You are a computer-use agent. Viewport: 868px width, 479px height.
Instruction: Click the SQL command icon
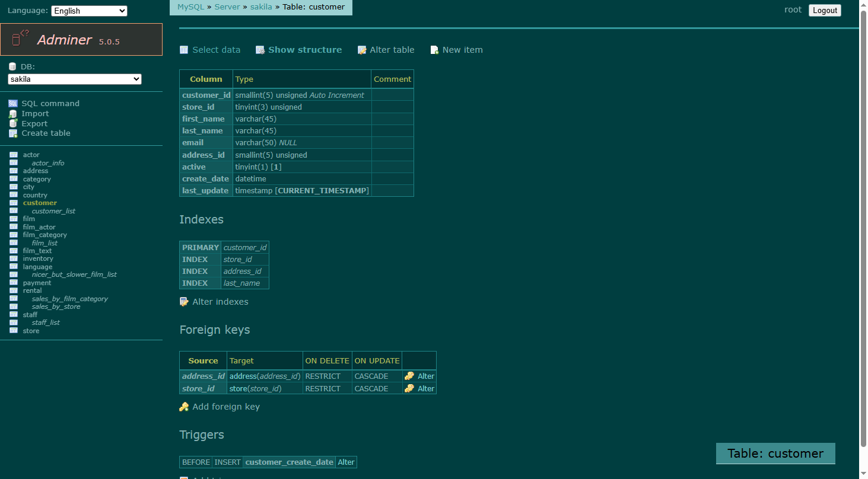pos(13,104)
